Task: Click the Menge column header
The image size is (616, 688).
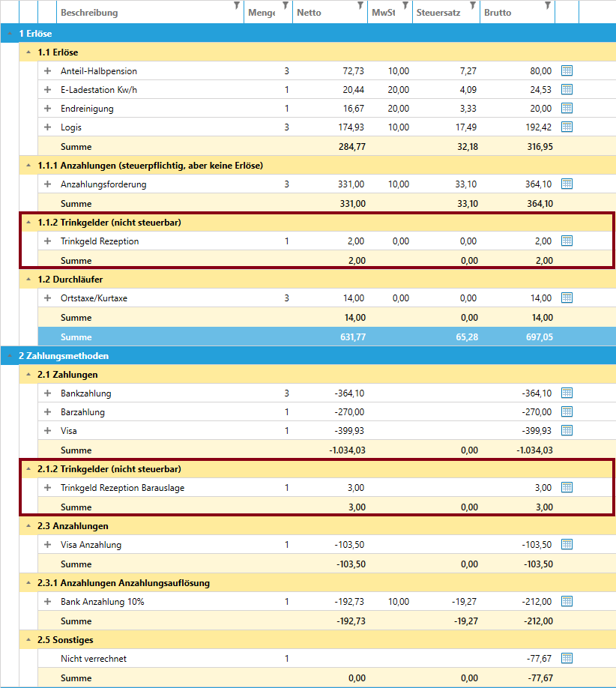Action: (260, 13)
